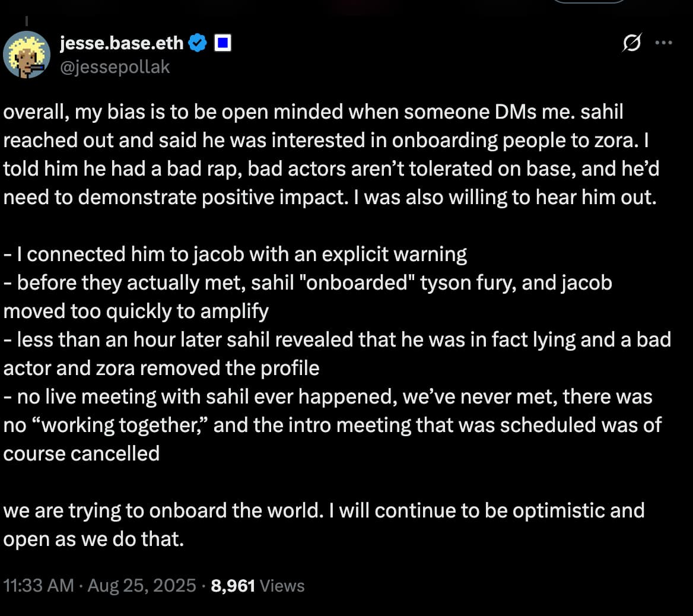Click the blue verified checkmark badge

tap(198, 43)
